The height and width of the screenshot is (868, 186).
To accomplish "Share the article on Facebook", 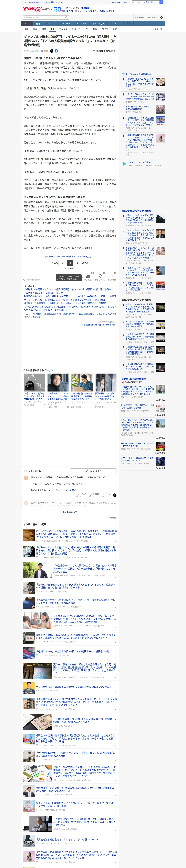I will point(56,51).
